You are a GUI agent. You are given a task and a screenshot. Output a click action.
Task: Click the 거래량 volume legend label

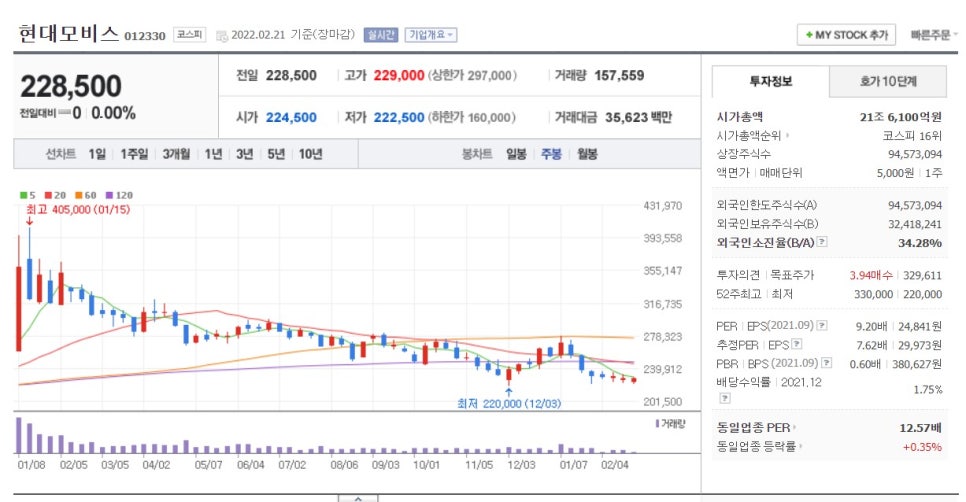[670, 424]
